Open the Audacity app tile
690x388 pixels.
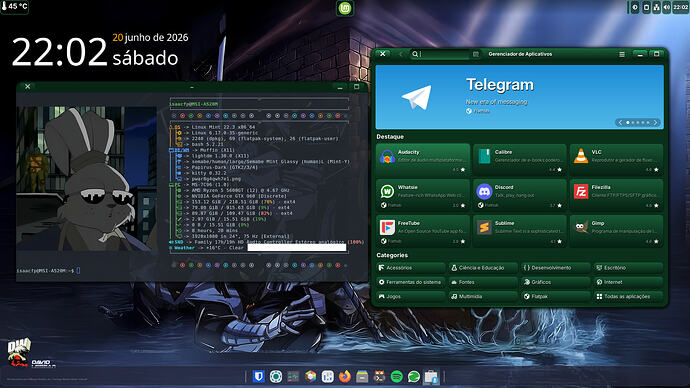pyautogui.click(x=423, y=160)
